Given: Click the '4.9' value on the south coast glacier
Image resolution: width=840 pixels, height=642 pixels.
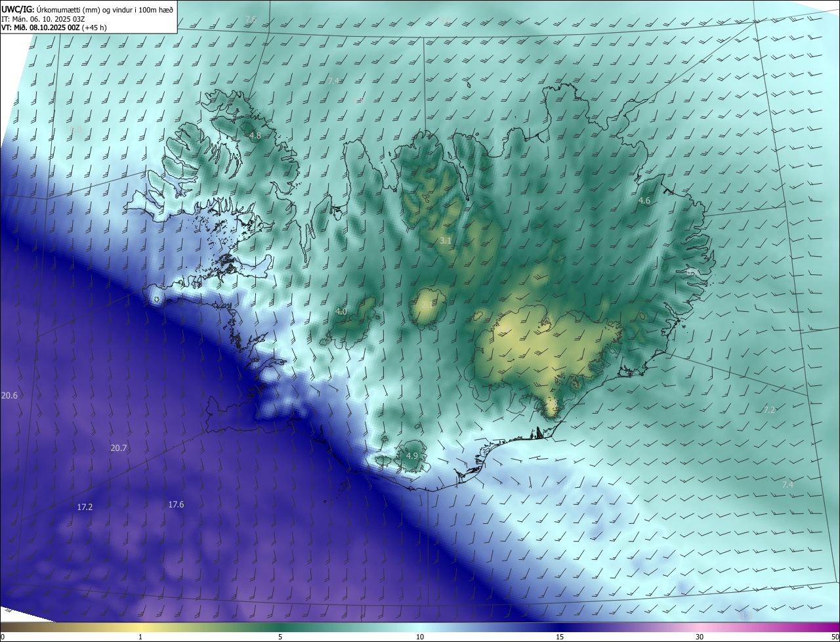Looking at the screenshot, I should 412,456.
